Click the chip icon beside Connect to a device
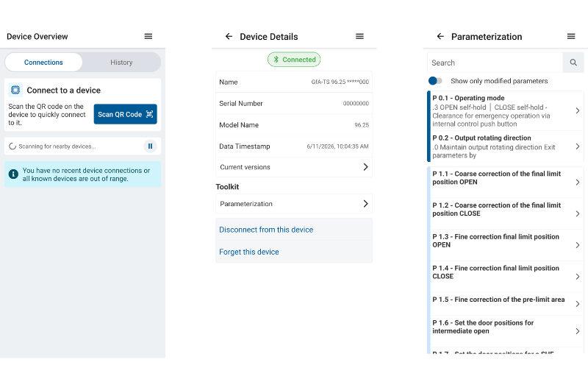The width and height of the screenshot is (588, 368). (x=15, y=90)
